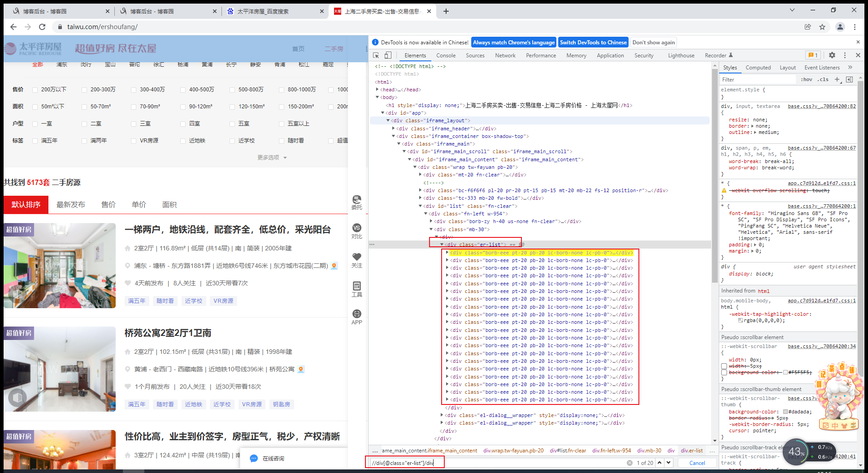Image resolution: width=868 pixels, height=473 pixels.
Task: Open a new browser tab
Action: 446,11
